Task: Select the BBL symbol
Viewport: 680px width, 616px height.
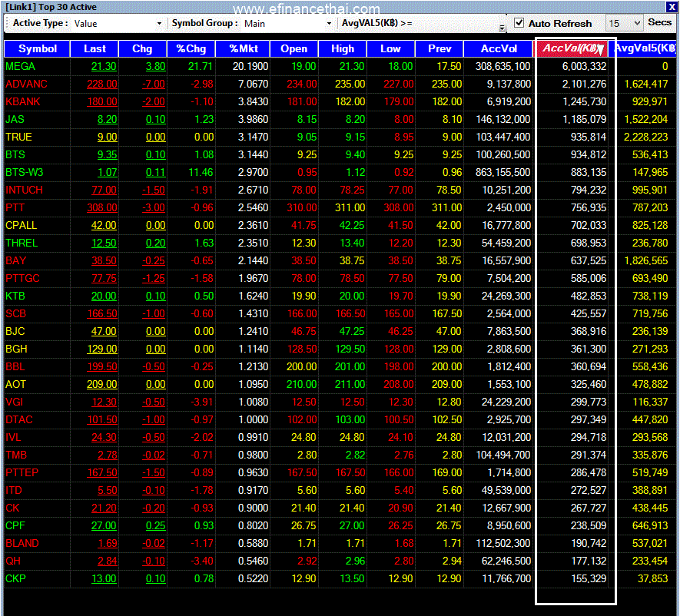Action: [x=15, y=366]
